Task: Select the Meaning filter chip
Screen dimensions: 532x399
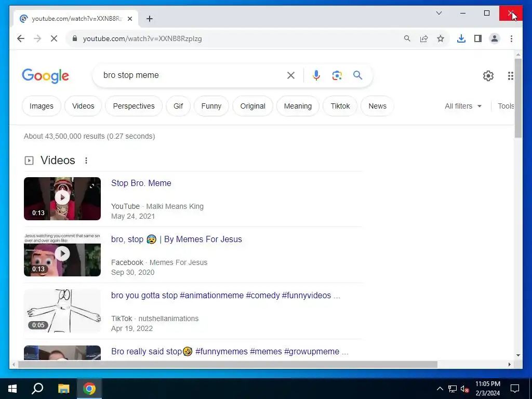Action: pyautogui.click(x=298, y=106)
